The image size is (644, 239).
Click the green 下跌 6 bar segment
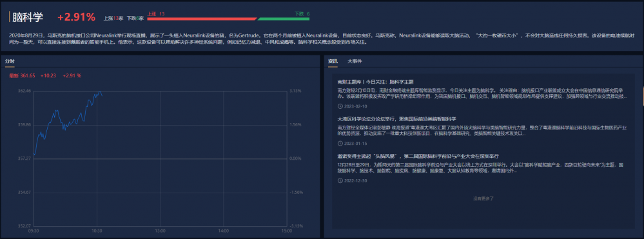[x=283, y=19]
